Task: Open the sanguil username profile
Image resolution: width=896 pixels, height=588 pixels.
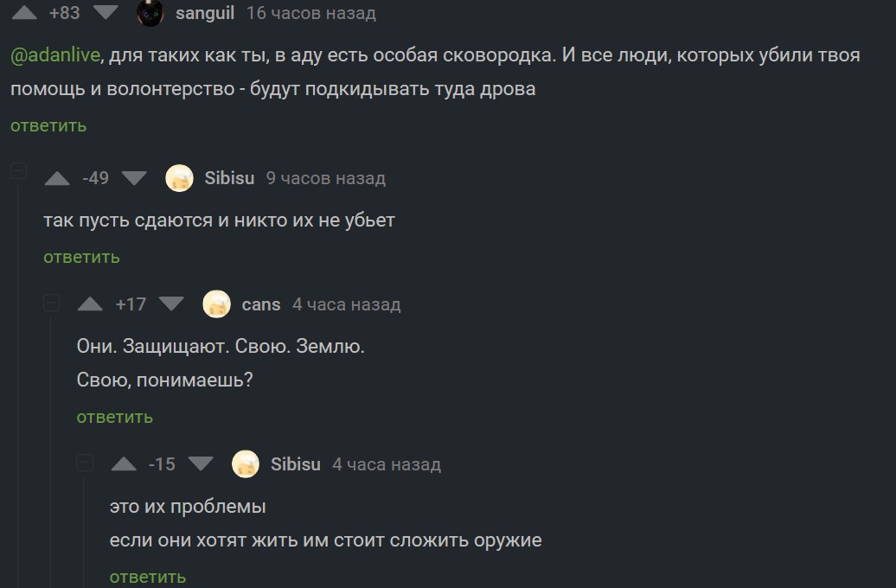Action: click(x=204, y=13)
